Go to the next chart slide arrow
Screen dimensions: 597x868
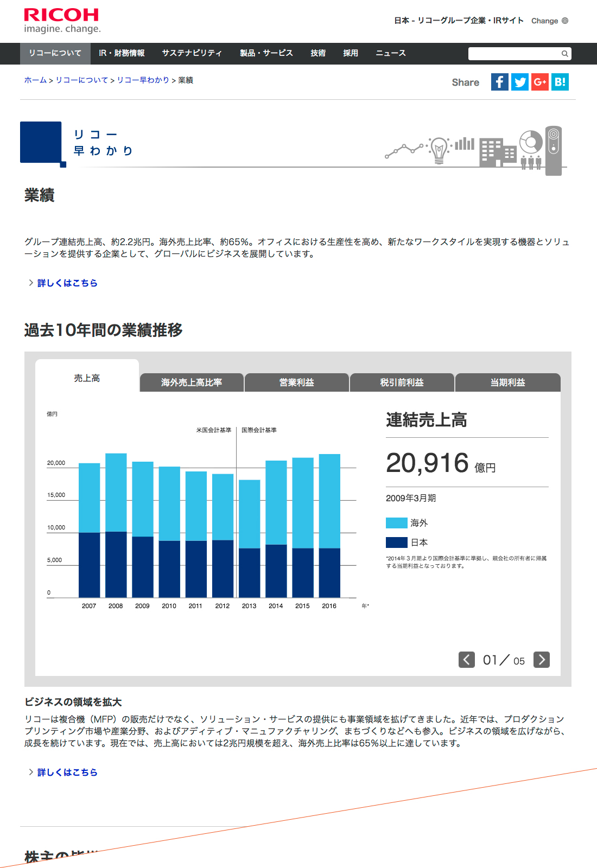tap(541, 660)
